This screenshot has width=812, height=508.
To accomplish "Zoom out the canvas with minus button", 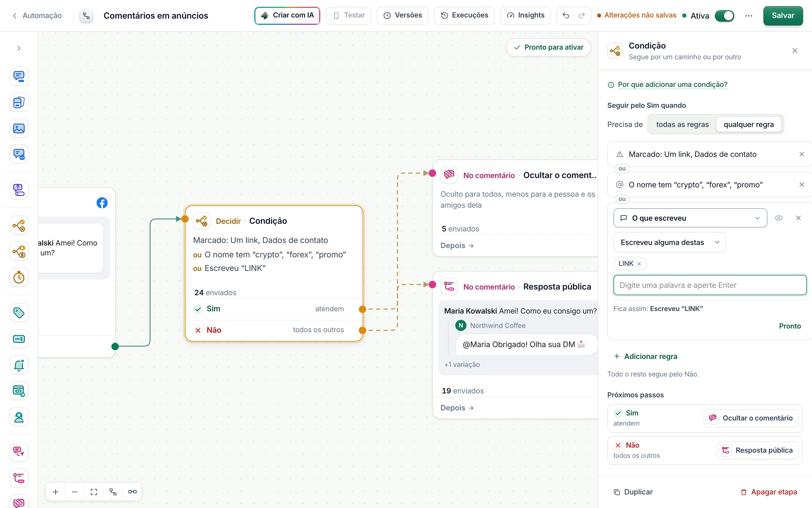I will tap(75, 492).
